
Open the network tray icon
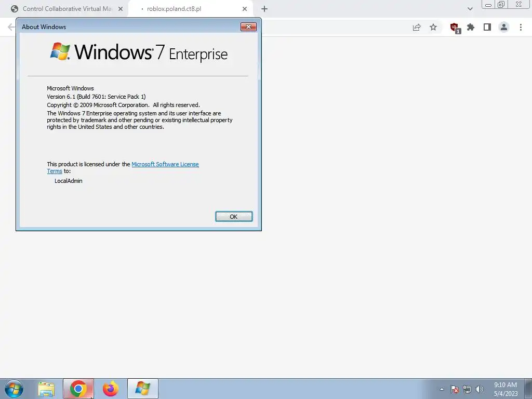(x=467, y=389)
